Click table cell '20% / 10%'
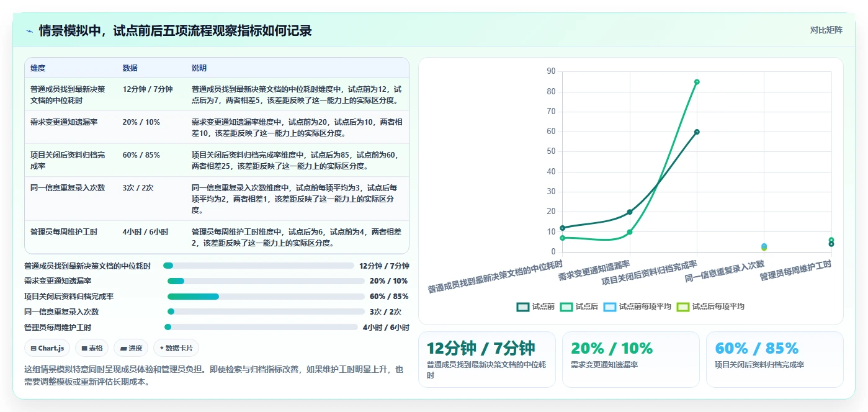This screenshot has height=412, width=868. [x=141, y=122]
